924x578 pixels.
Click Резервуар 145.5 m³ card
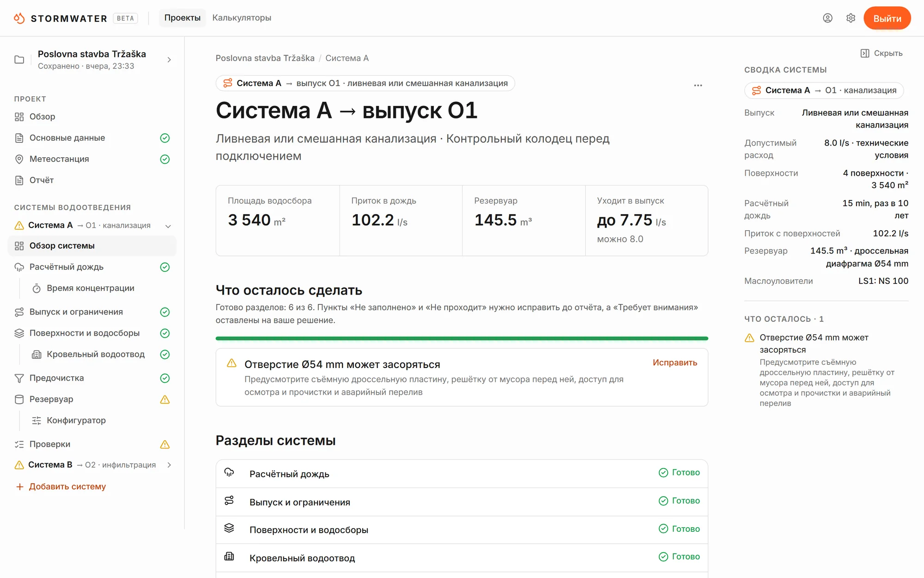point(524,221)
